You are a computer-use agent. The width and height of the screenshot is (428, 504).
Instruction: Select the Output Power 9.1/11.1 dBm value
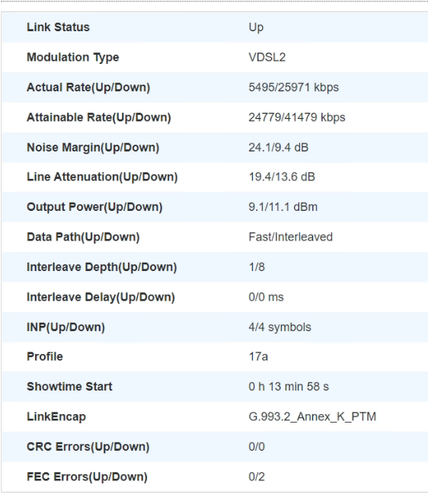pyautogui.click(x=283, y=207)
